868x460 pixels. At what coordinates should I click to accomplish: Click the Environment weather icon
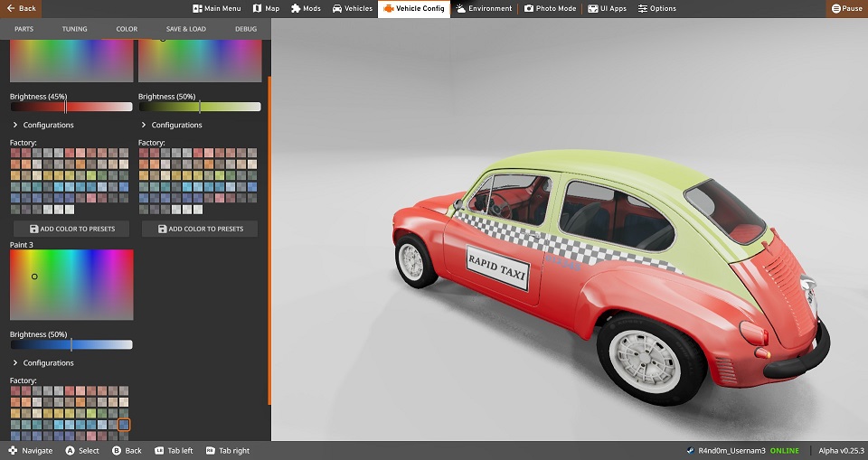461,9
